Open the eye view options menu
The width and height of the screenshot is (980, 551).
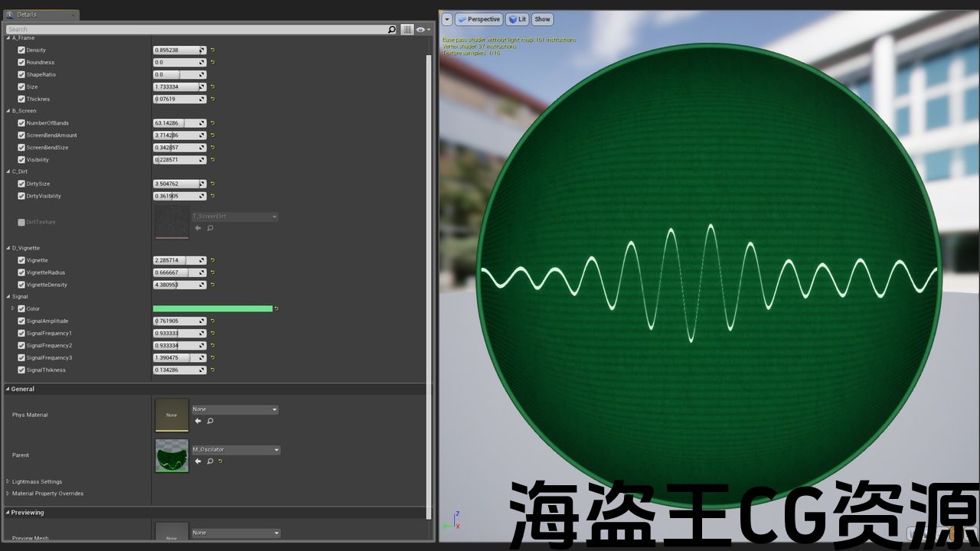[x=423, y=30]
